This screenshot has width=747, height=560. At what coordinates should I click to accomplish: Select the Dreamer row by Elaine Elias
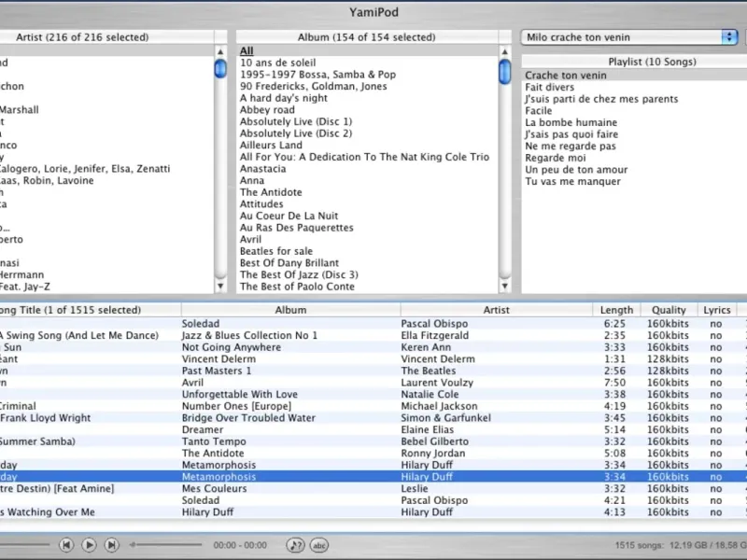click(202, 430)
